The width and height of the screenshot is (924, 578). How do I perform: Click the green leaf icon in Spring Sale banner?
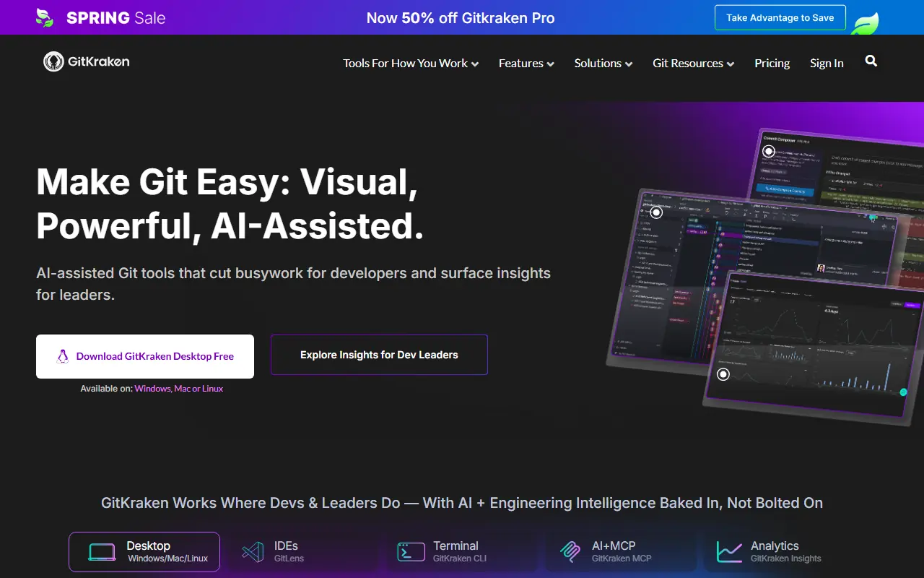point(45,18)
